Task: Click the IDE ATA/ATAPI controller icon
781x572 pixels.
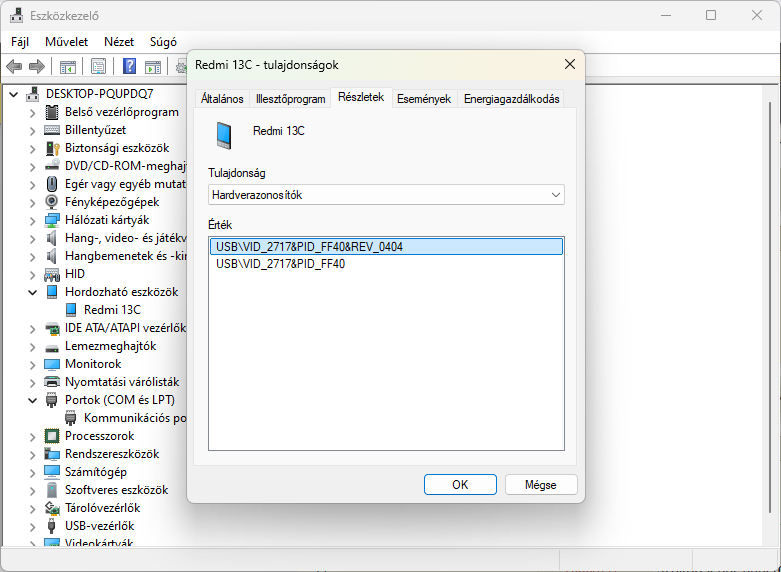Action: [52, 328]
